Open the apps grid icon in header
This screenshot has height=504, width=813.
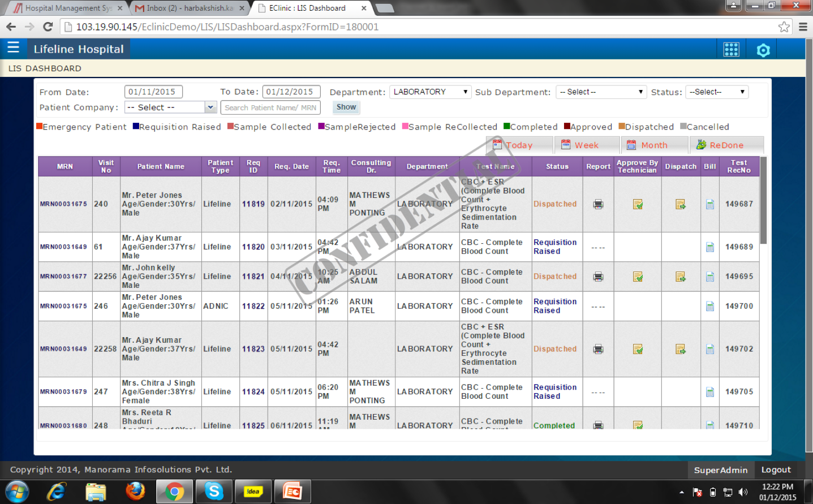point(731,50)
